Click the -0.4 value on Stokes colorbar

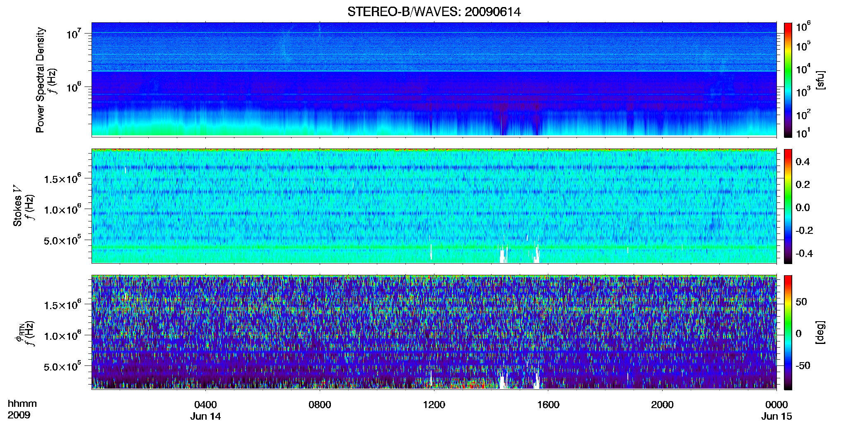tap(804, 253)
